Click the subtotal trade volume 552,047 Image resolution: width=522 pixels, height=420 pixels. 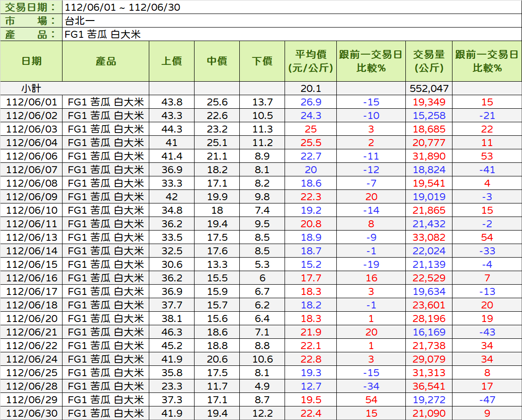(429, 88)
